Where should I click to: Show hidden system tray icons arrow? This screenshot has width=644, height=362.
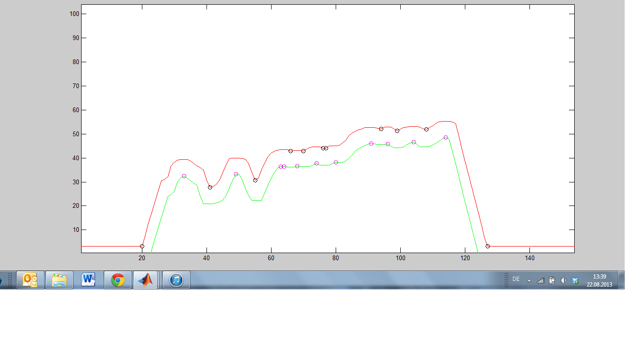tap(529, 280)
